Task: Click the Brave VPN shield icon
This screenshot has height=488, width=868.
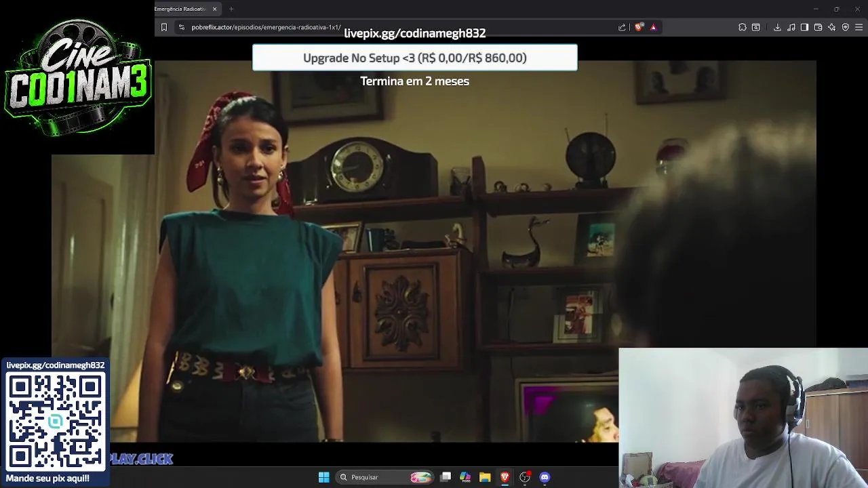Action: [845, 27]
